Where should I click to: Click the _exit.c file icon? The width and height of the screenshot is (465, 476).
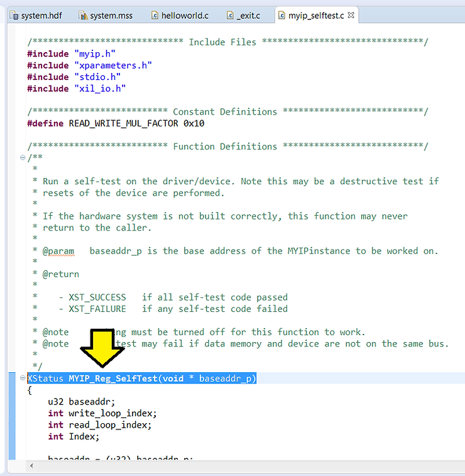point(230,15)
